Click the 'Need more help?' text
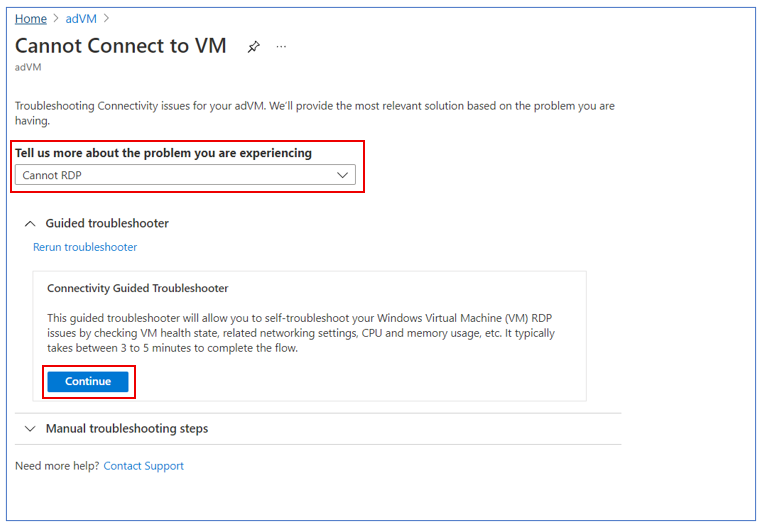The height and width of the screenshot is (527, 762). pos(57,466)
